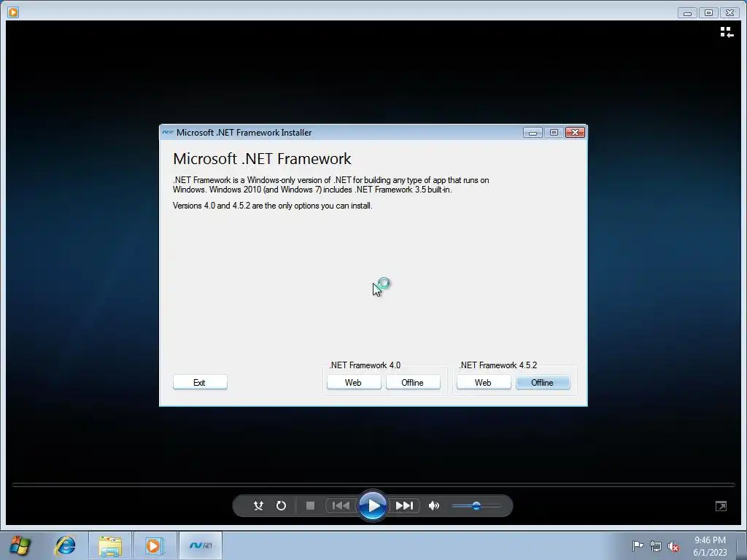Open the Action Center flag icon
This screenshot has width=747, height=560.
point(638,546)
